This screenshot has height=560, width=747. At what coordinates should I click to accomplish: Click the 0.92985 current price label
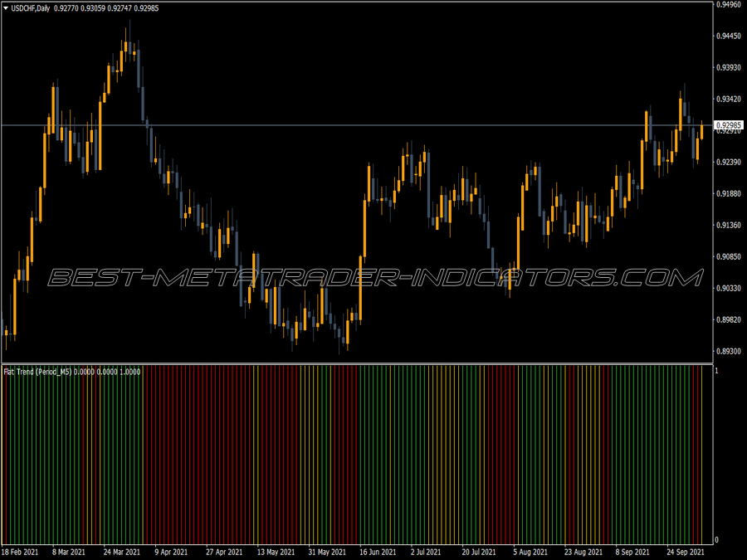[730, 125]
